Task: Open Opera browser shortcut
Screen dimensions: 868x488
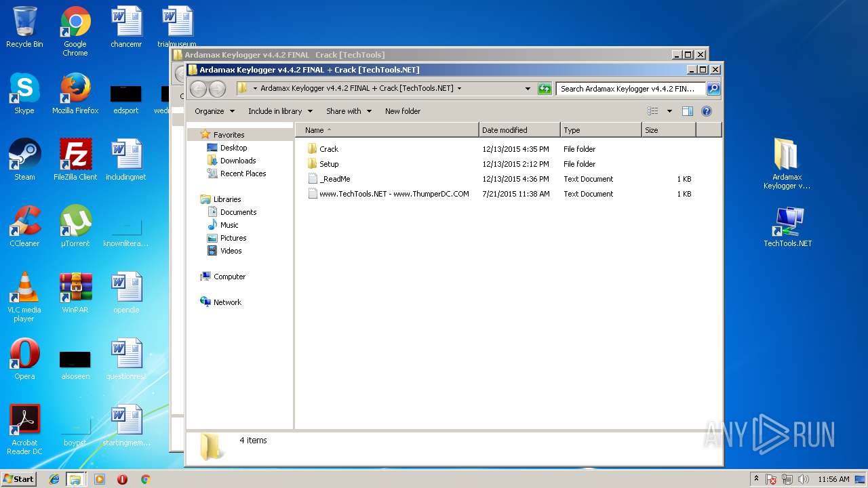Action: click(x=24, y=360)
